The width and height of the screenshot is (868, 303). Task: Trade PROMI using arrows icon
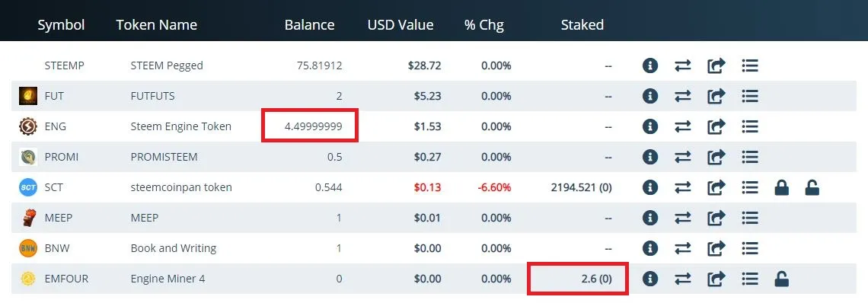coord(682,157)
